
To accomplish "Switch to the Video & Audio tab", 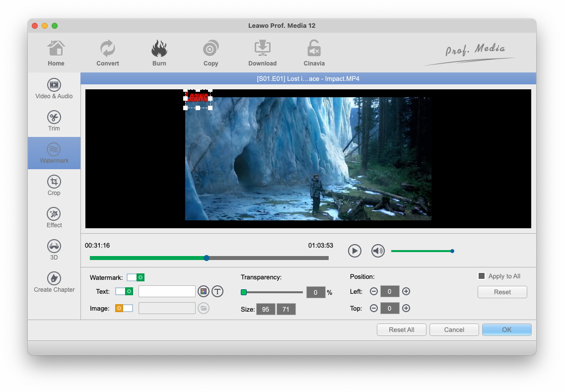I will (x=54, y=89).
